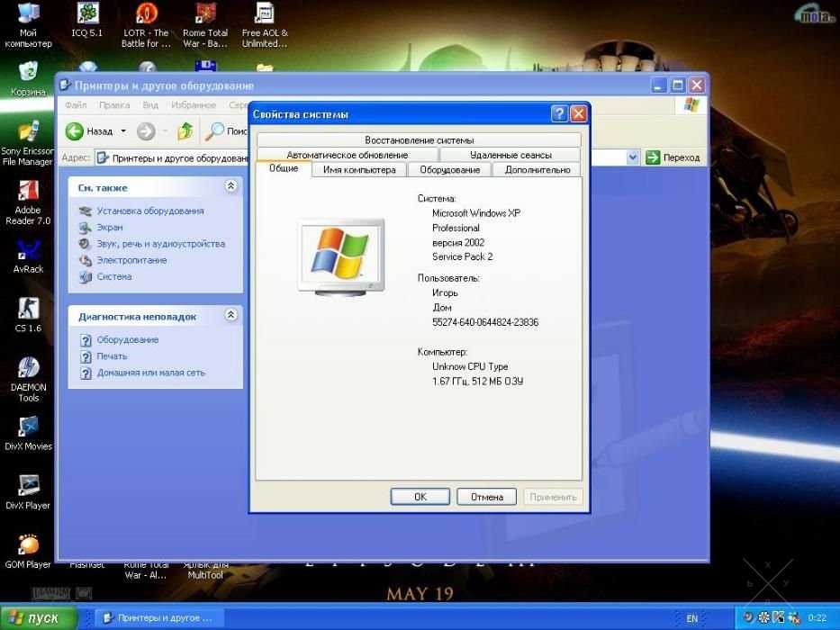This screenshot has width=840, height=630.
Task: Collapse the Диагностика неполадок panel
Action: point(230,315)
